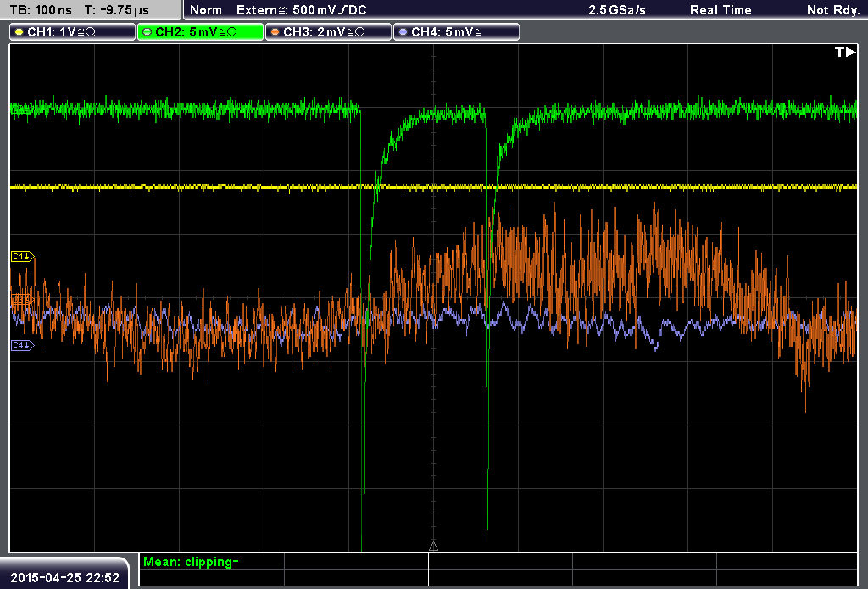Click the C4 ground level marker
This screenshot has height=589, width=868.
click(23, 346)
